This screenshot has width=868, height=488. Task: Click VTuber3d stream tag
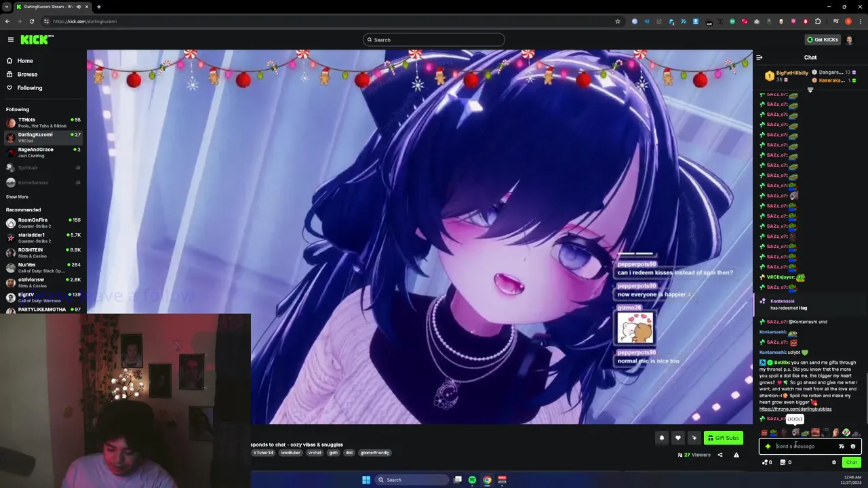(x=263, y=453)
